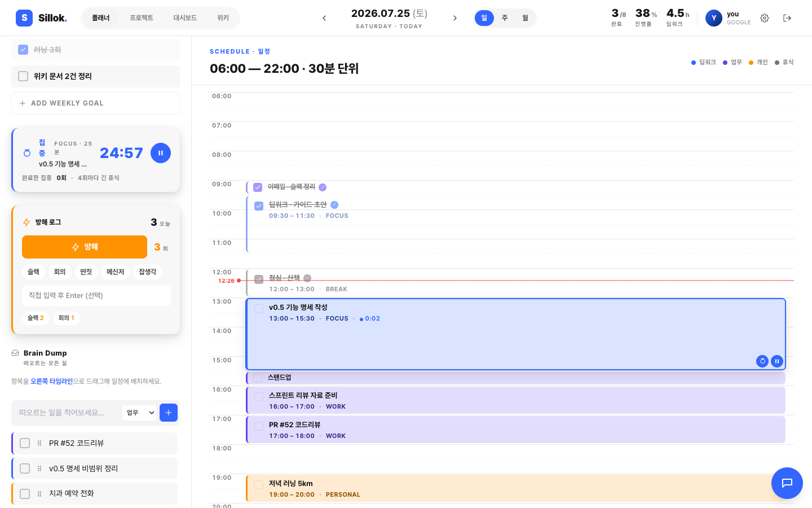
Task: Click the logout icon
Action: [x=787, y=18]
